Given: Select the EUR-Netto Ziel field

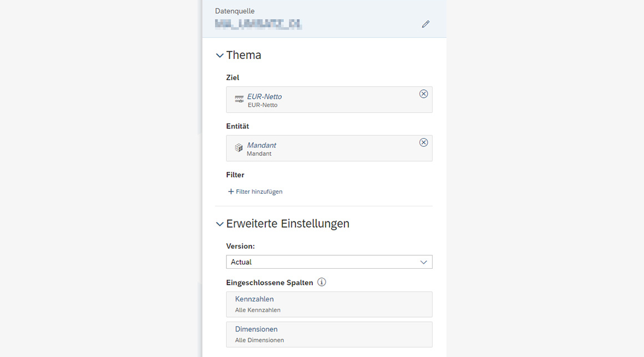Looking at the screenshot, I should tap(329, 99).
